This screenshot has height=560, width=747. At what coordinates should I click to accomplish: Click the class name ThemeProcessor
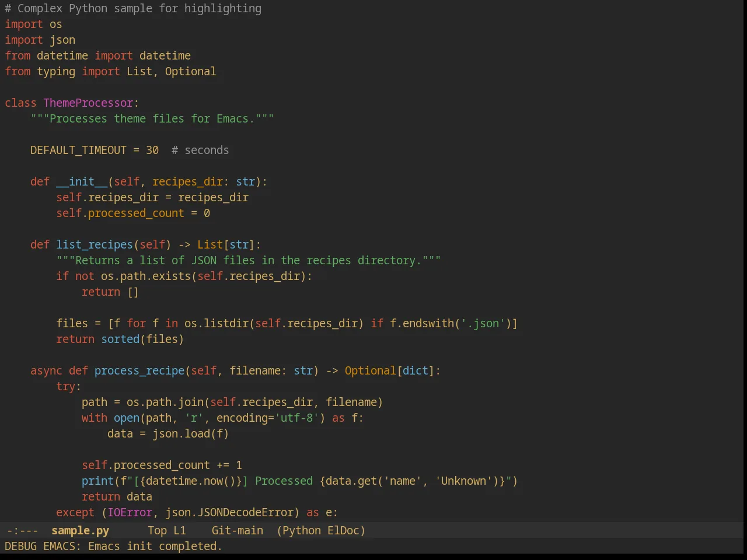click(x=88, y=103)
